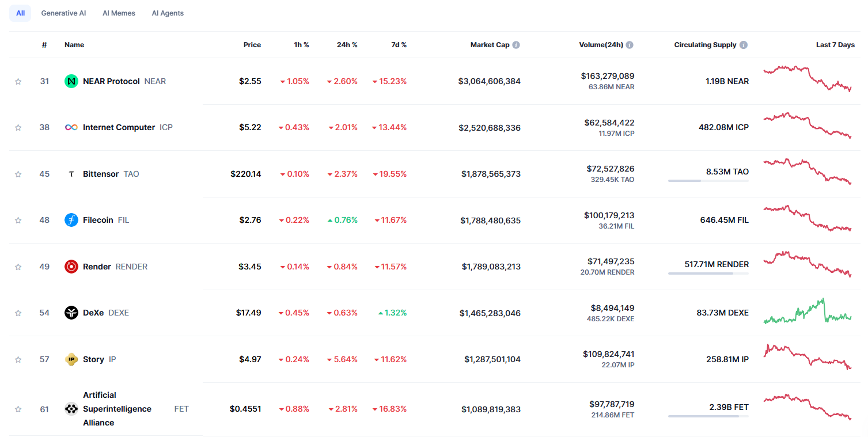Click Bittensor circulating supply progress bar

point(708,181)
